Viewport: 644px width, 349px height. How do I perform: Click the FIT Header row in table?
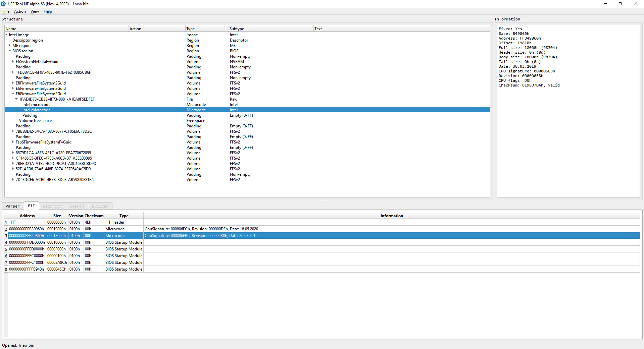click(x=115, y=222)
